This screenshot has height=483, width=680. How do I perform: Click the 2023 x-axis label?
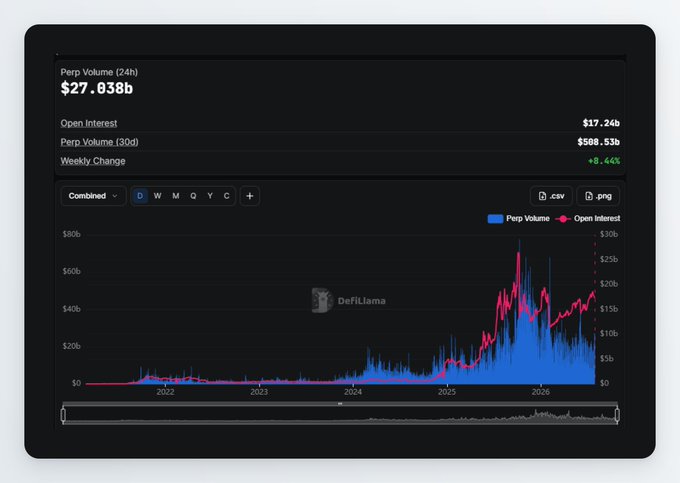coord(259,392)
